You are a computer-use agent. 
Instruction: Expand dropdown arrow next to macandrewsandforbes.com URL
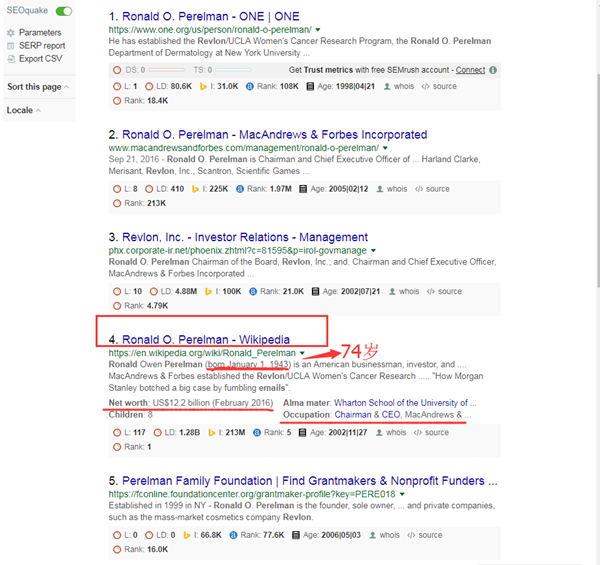(x=385, y=148)
